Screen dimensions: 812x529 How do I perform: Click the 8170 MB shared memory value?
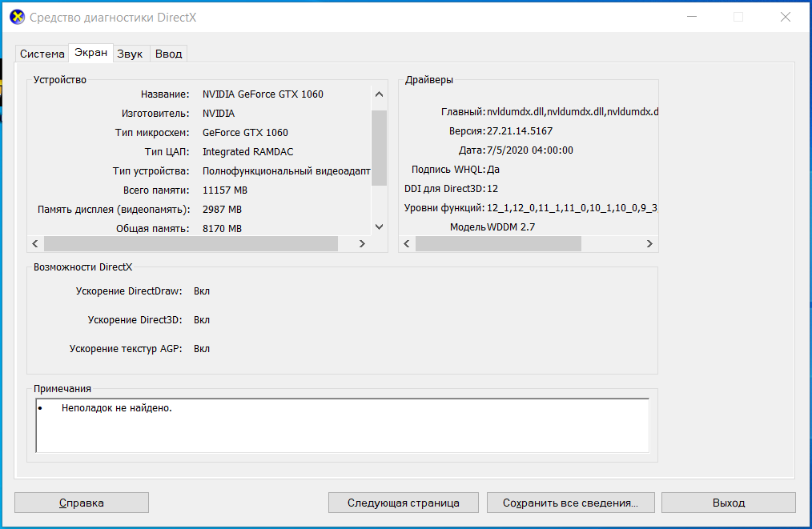tap(222, 228)
